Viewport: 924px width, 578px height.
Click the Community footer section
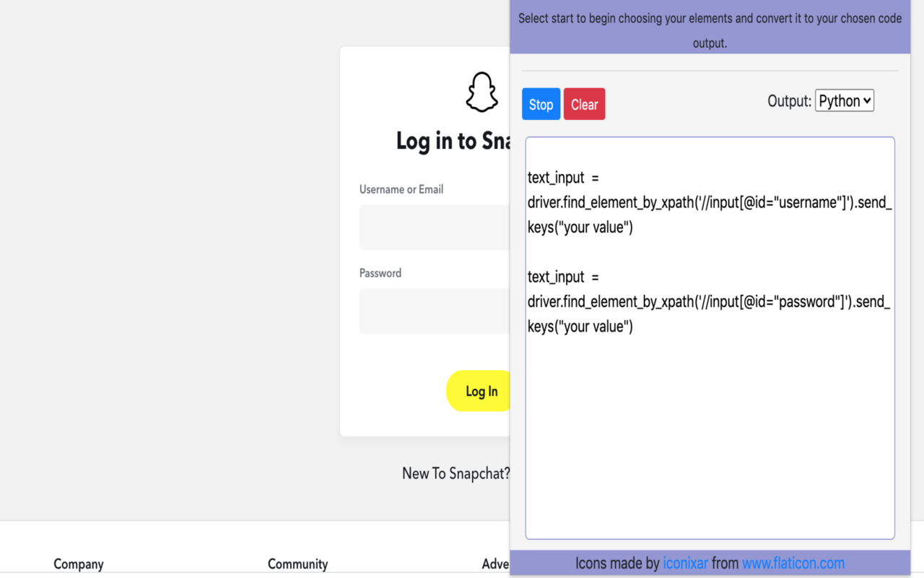(297, 564)
